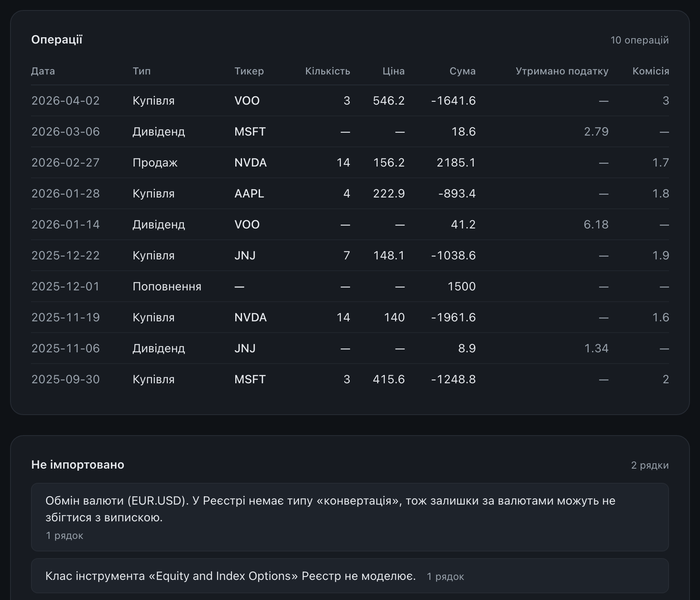
Task: Click the price 156.2
Action: (389, 163)
